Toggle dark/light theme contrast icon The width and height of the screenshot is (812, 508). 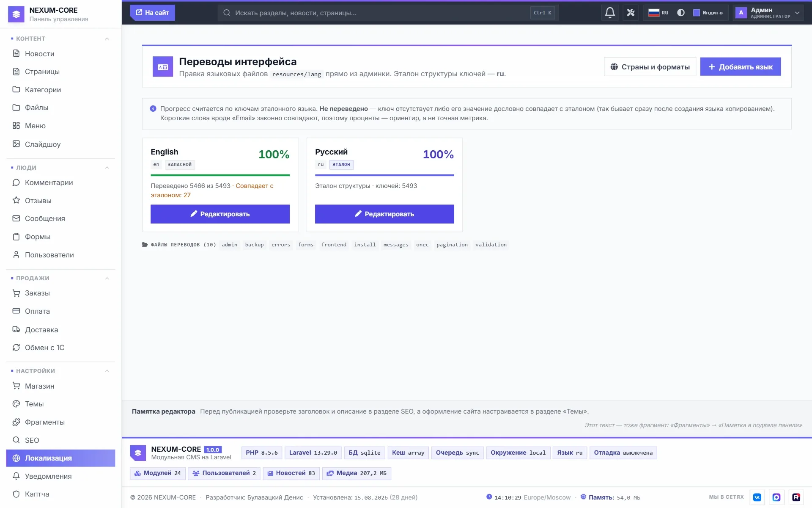(680, 13)
